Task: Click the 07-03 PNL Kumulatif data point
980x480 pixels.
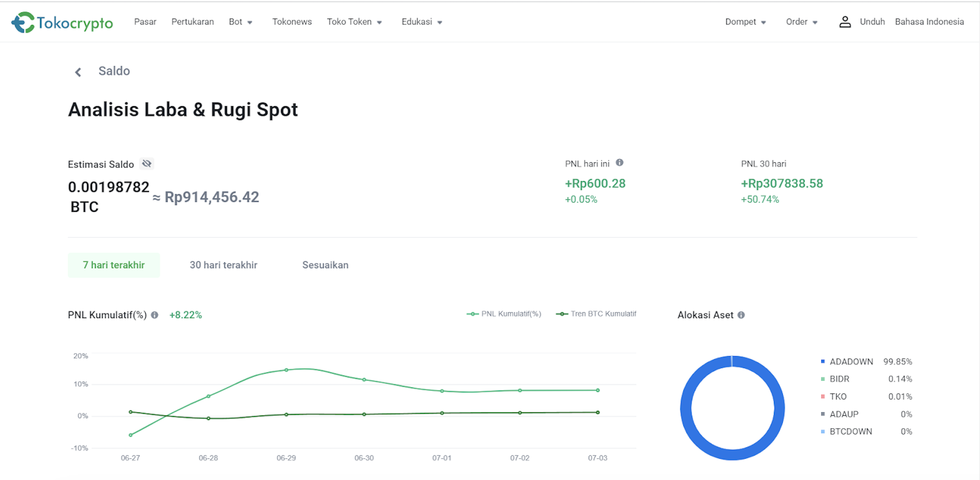Action: 598,390
